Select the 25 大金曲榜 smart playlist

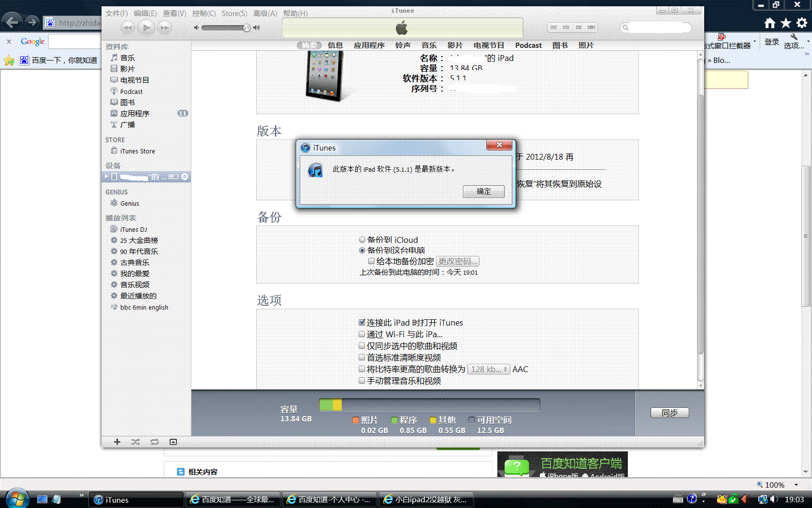139,240
